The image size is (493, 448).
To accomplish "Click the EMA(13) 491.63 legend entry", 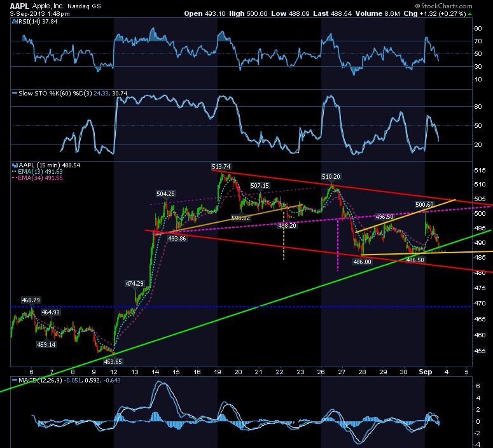I will (x=40, y=171).
